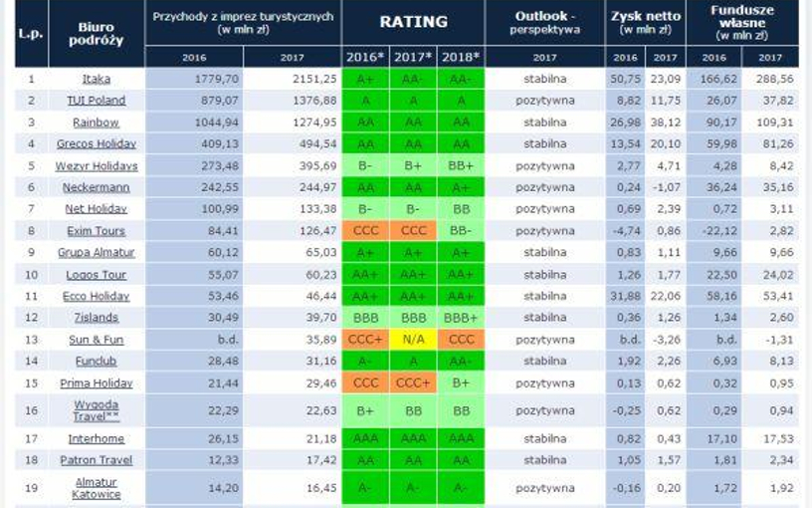Open the Sun & Fun link
The image size is (812, 508).
pos(97,340)
